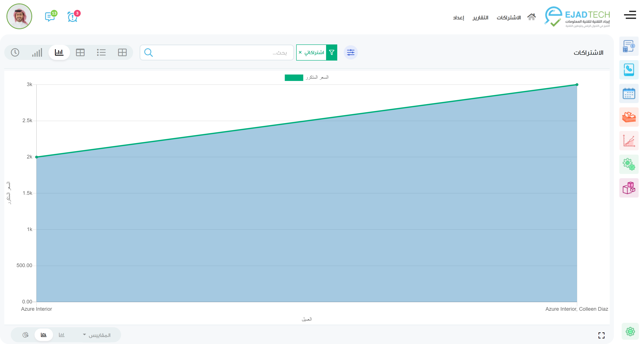644x344 pixels.
Task: Open the phone app sidebar icon
Action: point(629,70)
